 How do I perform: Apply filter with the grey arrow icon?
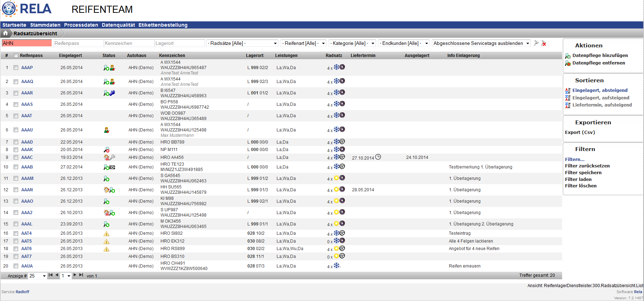(x=536, y=43)
